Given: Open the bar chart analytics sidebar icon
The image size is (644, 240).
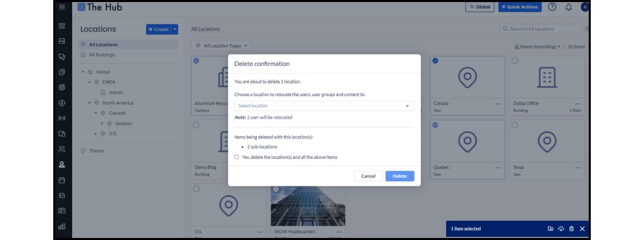Looking at the screenshot, I should [62, 226].
